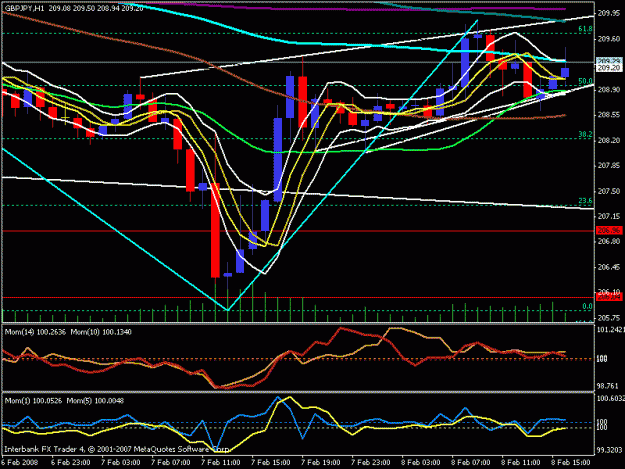Image resolution: width=625 pixels, height=469 pixels.
Task: Click the 100.6032 lower momentum scale value
Action: 610,398
